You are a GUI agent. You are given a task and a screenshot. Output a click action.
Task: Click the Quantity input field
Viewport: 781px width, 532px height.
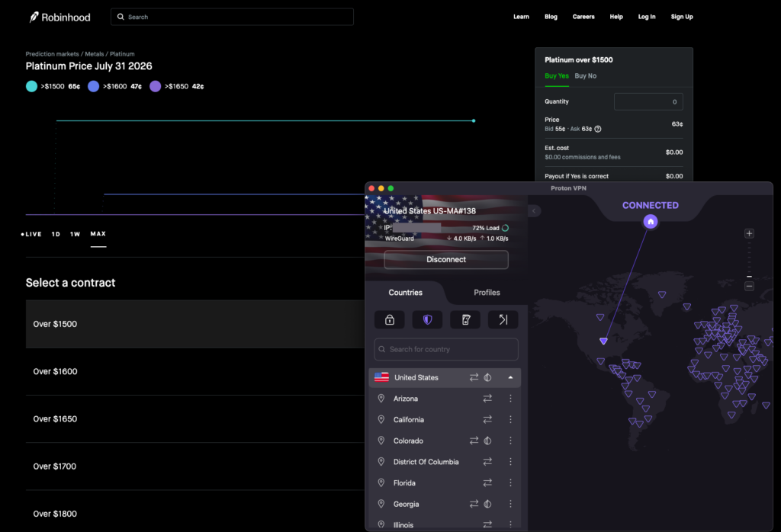[x=648, y=101]
